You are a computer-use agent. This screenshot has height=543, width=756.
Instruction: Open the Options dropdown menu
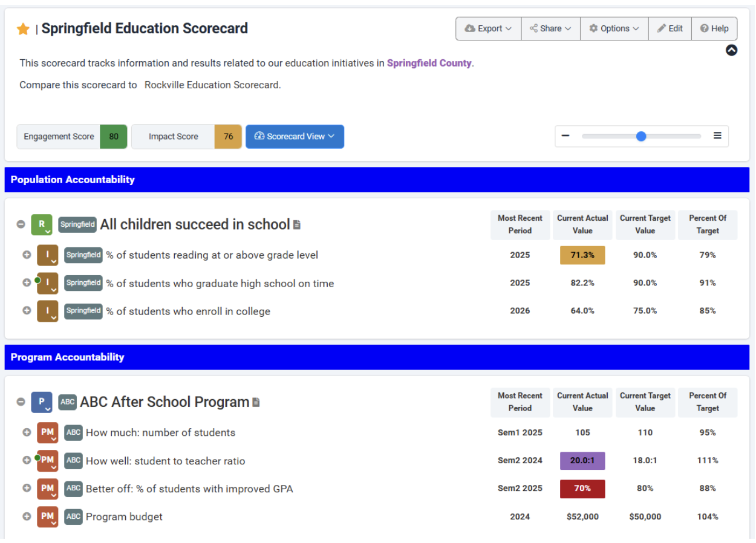coord(614,28)
